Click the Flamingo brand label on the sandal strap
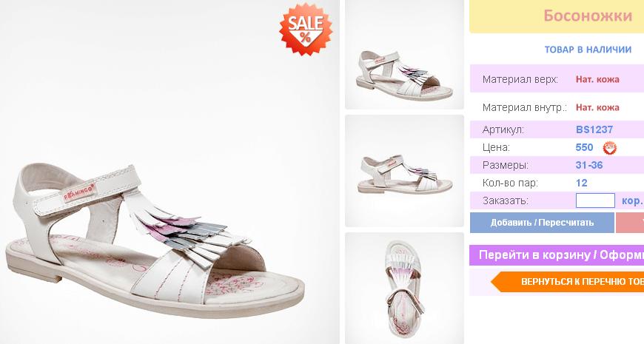The width and height of the screenshot is (644, 344). click(79, 192)
